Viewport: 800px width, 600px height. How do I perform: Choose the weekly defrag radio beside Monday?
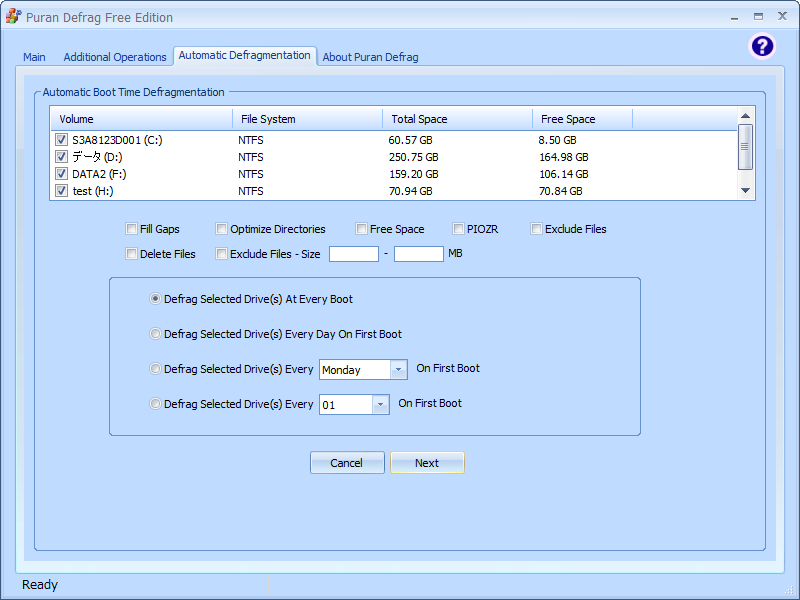tap(155, 368)
